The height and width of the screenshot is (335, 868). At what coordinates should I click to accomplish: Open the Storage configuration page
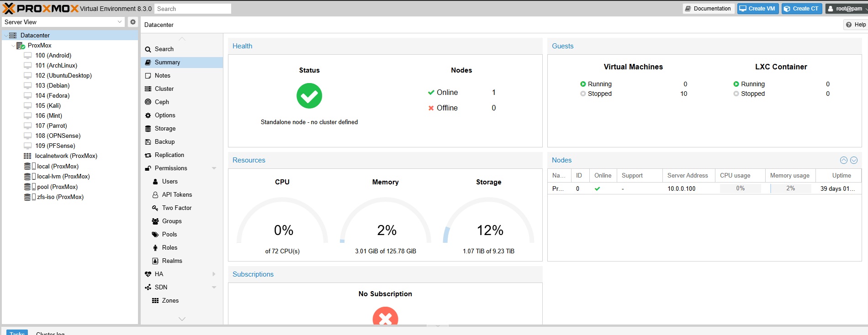(165, 128)
